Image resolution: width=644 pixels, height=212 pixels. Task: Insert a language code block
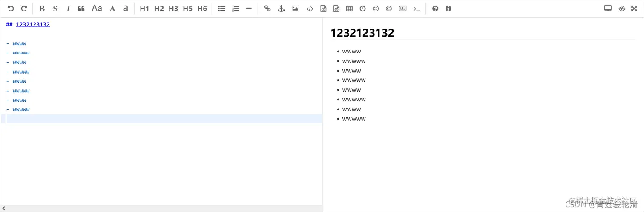(336, 9)
